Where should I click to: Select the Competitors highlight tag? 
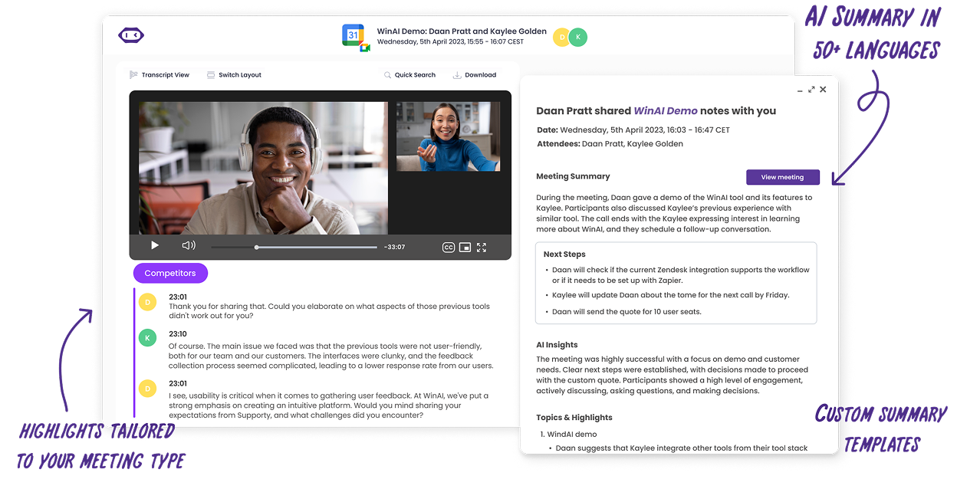click(x=170, y=273)
